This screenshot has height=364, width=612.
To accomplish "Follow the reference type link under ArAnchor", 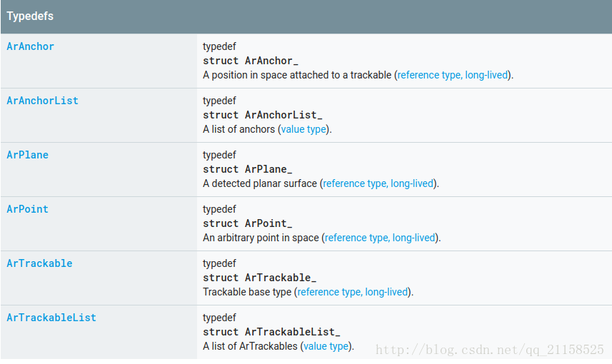I will point(452,75).
